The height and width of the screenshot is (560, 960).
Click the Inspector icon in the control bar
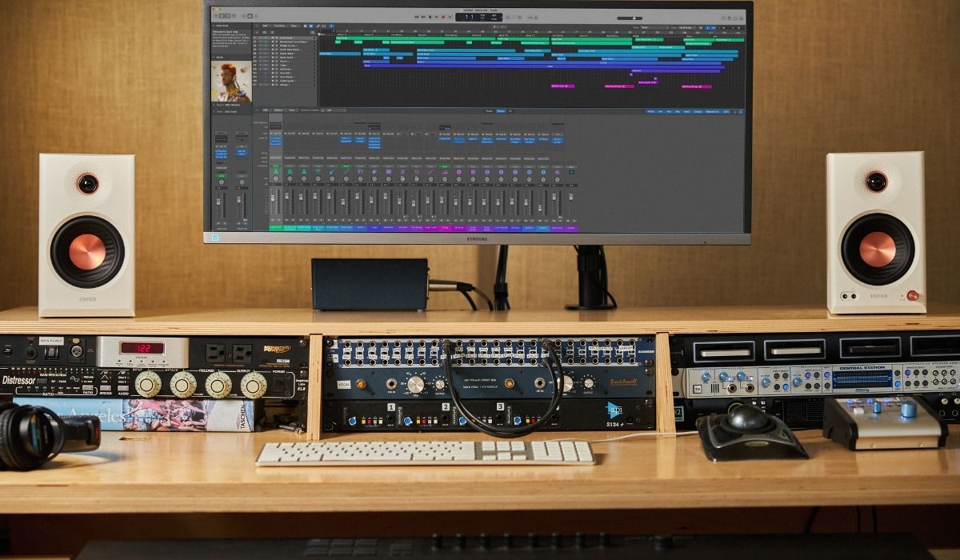pyautogui.click(x=222, y=16)
